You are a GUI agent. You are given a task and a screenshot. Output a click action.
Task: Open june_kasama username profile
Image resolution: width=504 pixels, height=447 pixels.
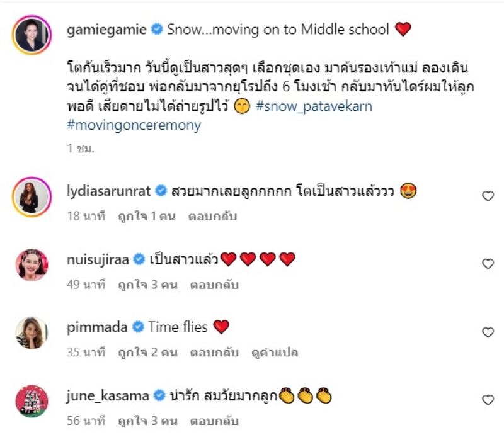[108, 395]
